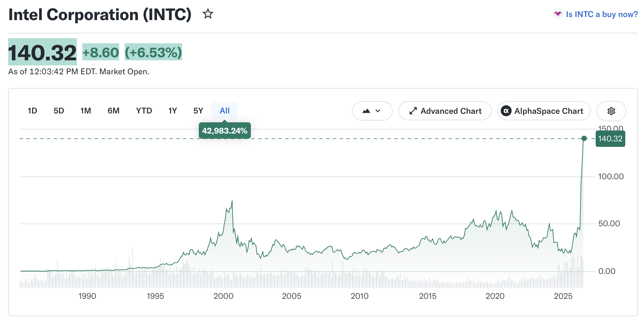Click the 1990 year label on axis
Screen dimensions: 644x323
[87, 296]
